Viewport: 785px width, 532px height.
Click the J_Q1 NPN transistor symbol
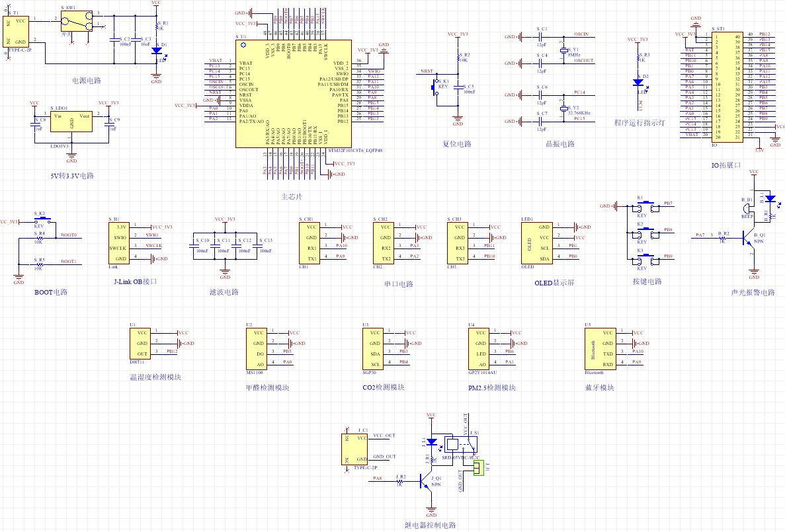pos(427,482)
